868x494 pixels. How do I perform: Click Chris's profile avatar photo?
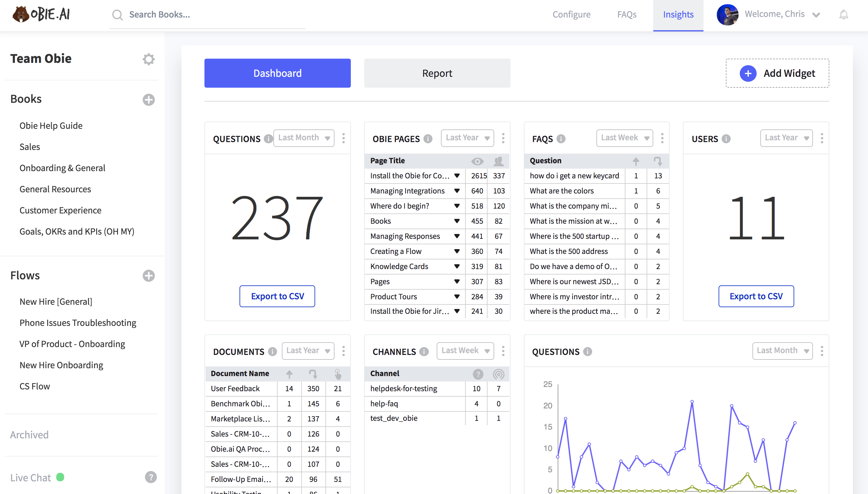point(727,15)
